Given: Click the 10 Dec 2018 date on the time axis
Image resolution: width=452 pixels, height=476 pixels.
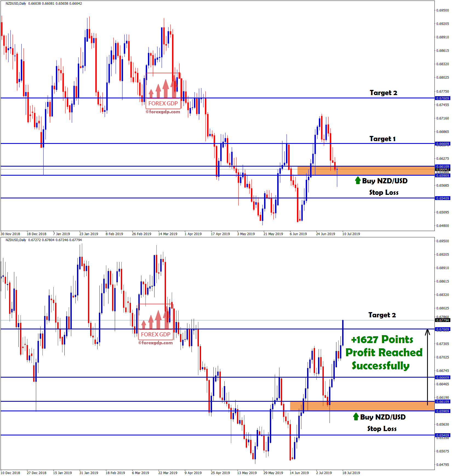Looking at the screenshot, I should click(x=10, y=473).
